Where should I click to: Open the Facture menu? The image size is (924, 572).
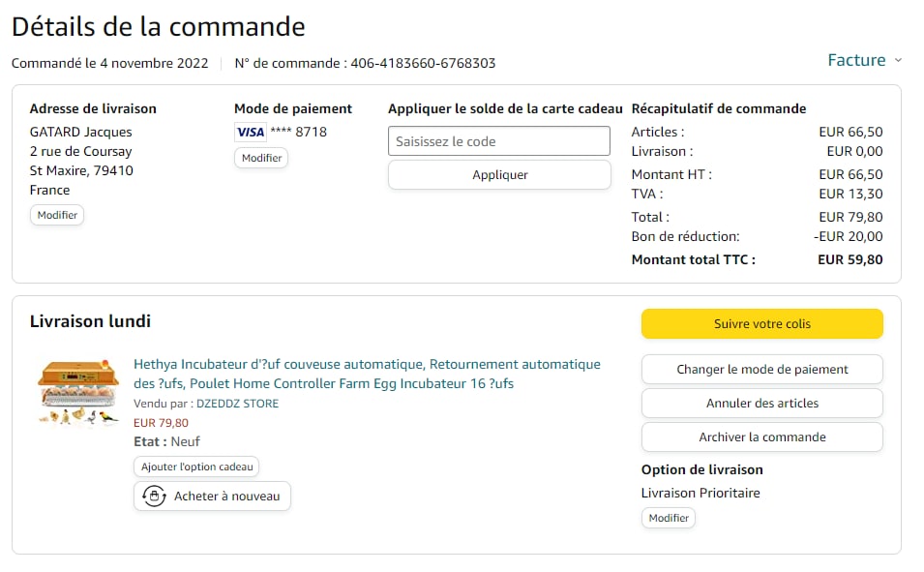click(856, 60)
